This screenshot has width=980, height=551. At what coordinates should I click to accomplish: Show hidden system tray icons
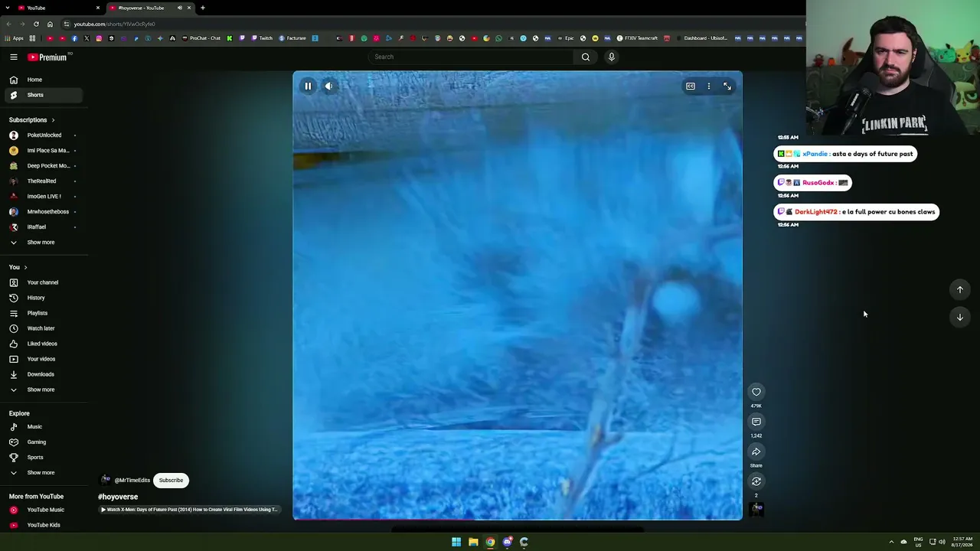[891, 542]
